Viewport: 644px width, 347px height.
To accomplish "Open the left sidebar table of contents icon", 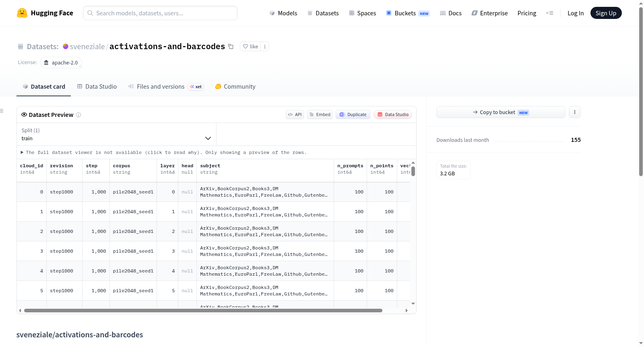I will click(2, 111).
